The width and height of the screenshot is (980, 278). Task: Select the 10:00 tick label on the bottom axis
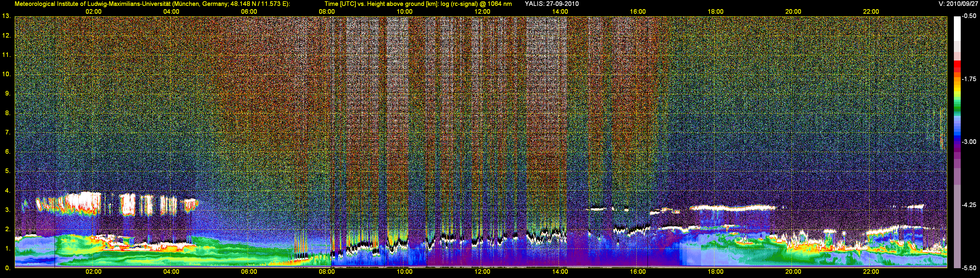tap(404, 271)
